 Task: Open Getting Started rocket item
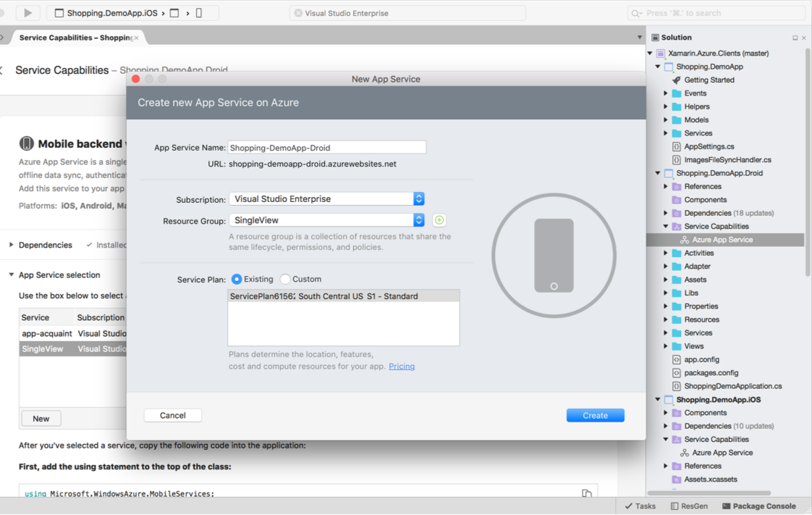tap(709, 80)
